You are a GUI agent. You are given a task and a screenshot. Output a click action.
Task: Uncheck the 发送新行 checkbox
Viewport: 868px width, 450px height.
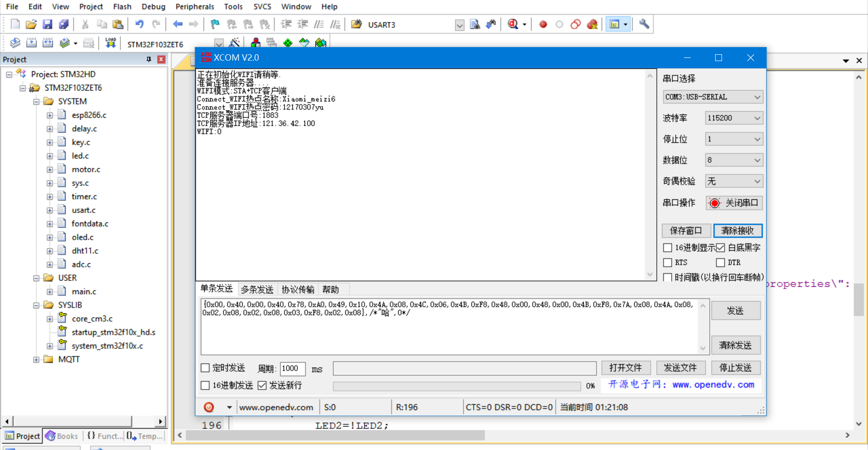coord(263,385)
